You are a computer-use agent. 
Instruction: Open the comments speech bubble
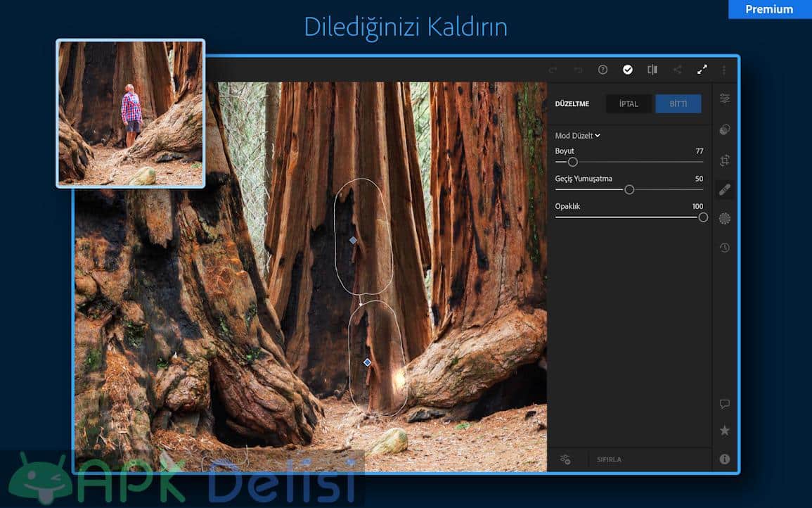click(x=724, y=404)
